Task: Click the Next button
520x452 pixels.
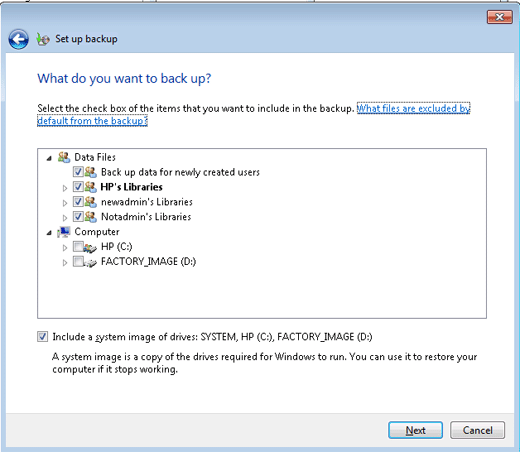Action: click(415, 430)
